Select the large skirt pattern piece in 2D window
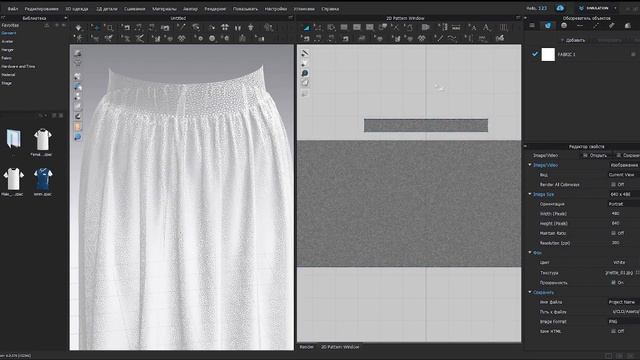Image resolution: width=640 pixels, height=360 pixels. 409,203
